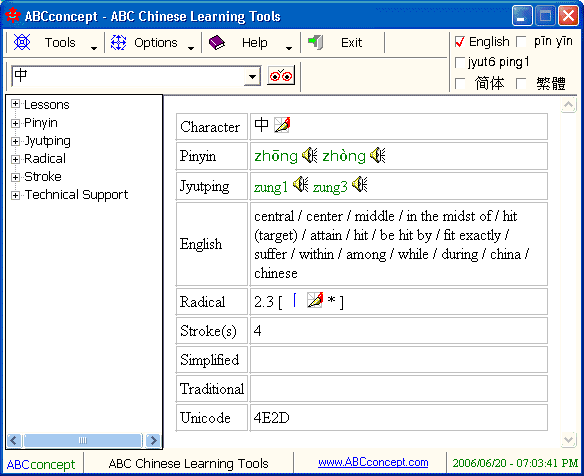584x476 pixels.
Task: Select Technical Support in the tree
Action: click(76, 194)
